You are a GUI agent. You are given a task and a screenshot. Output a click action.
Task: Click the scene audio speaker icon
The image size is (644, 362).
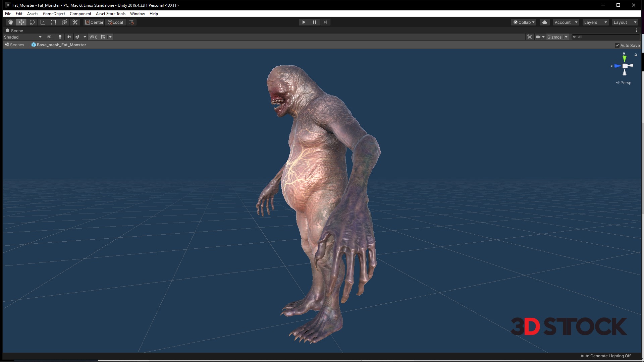[x=69, y=37]
